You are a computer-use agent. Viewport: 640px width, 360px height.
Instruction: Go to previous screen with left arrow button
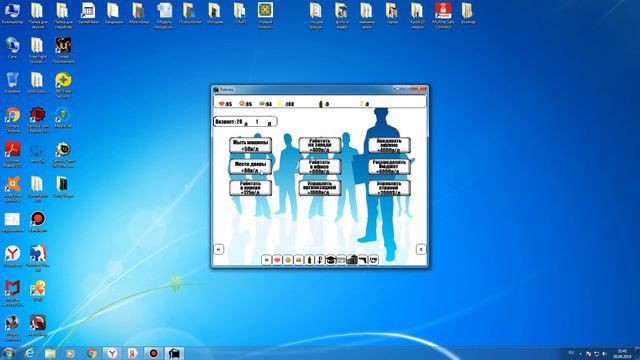219,249
